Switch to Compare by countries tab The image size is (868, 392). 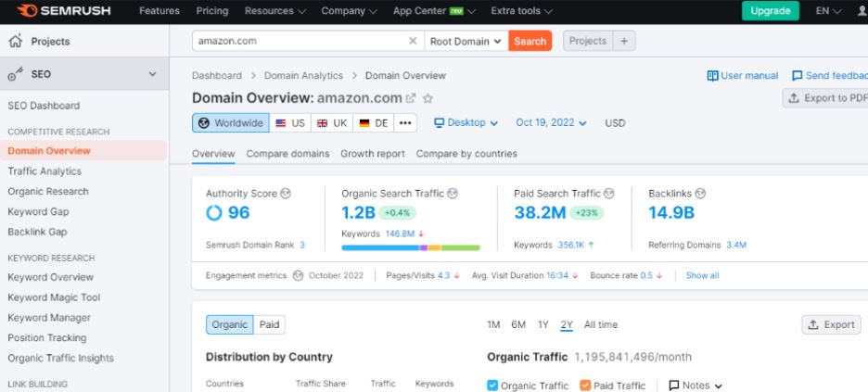click(x=466, y=154)
